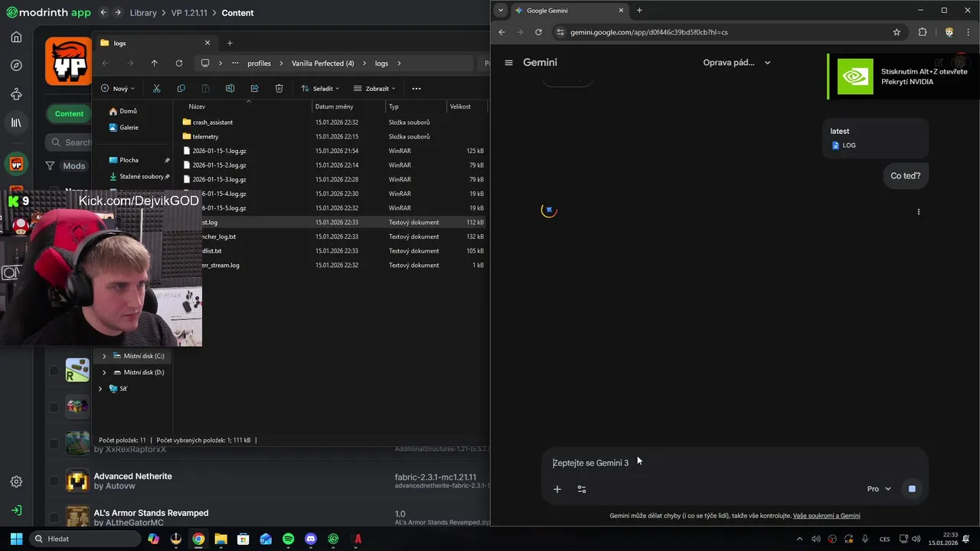Go to profiles in Explorer breadcrumb

point(259,64)
